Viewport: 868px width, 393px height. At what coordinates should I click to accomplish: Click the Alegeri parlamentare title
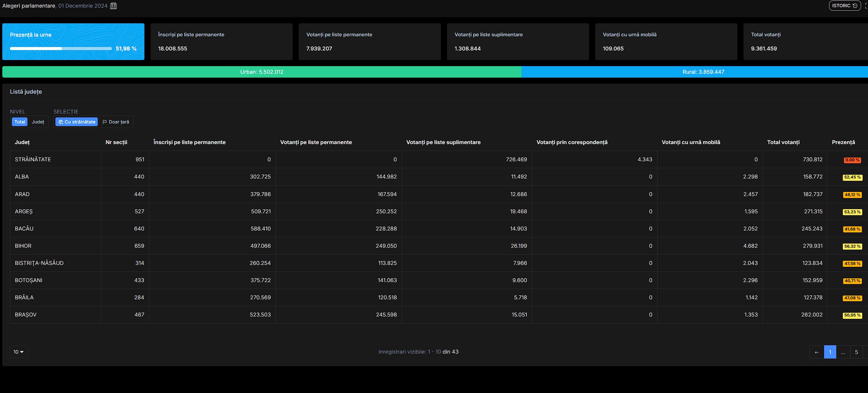[29, 6]
